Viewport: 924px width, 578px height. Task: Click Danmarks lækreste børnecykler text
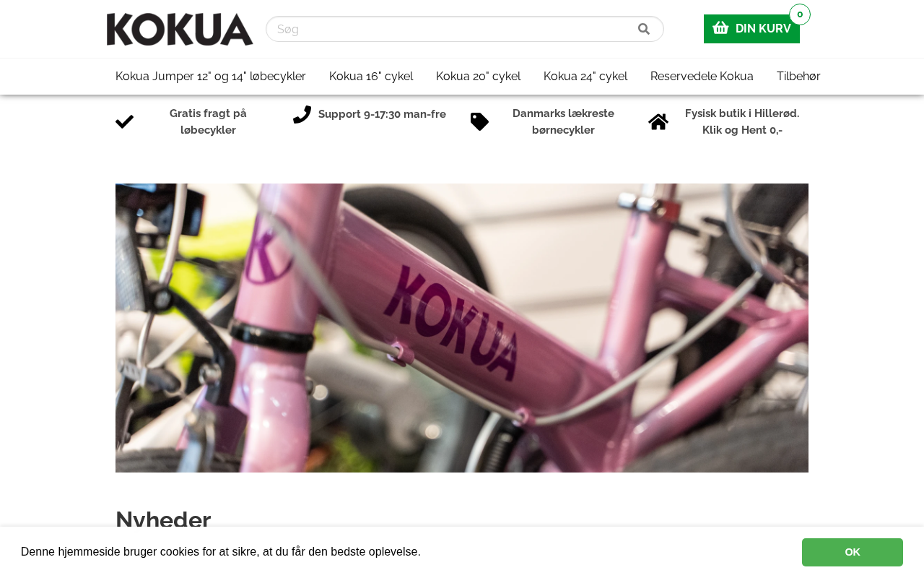pyautogui.click(x=563, y=122)
